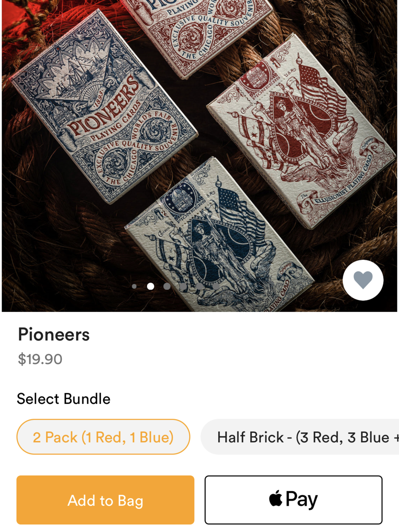Image resolution: width=399 pixels, height=532 pixels.
Task: Open the last carousel dot image
Action: click(216, 286)
